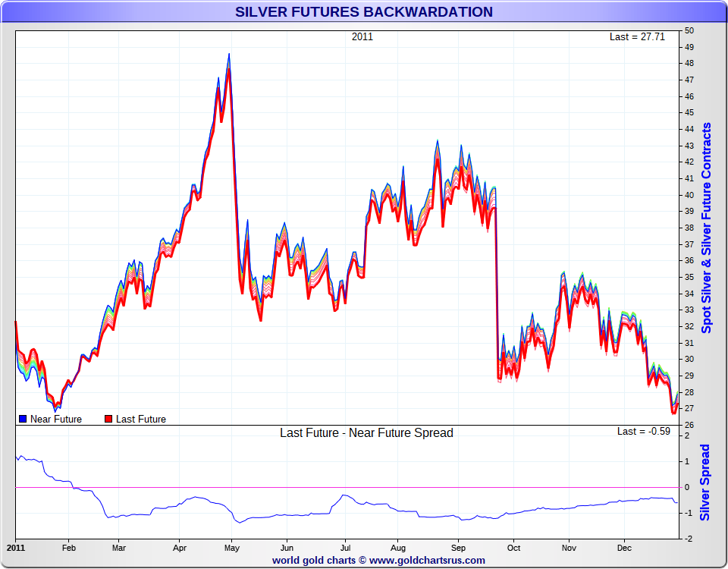Select the May label on the time axis
This screenshot has height=569, width=728.
[232, 546]
